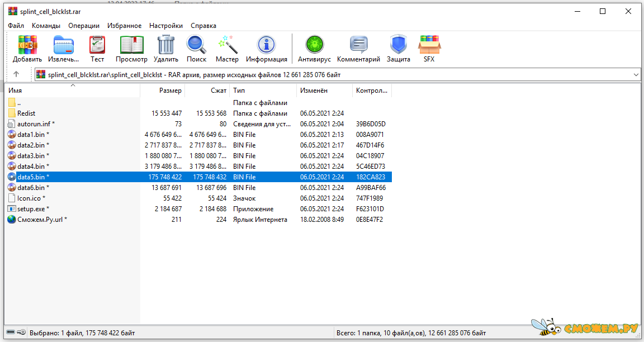Click the autorun.inf file icon

click(12, 123)
